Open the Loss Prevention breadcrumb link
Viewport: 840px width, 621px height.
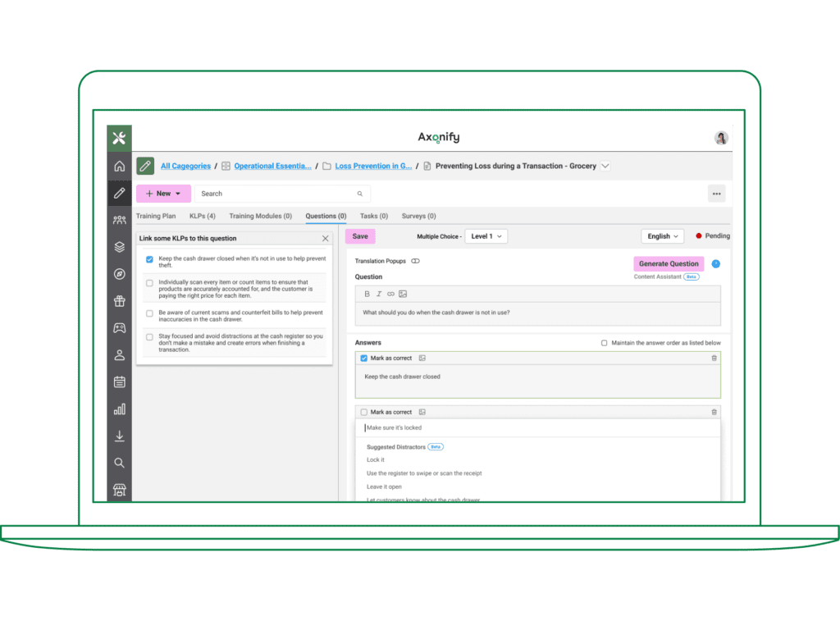pos(373,165)
